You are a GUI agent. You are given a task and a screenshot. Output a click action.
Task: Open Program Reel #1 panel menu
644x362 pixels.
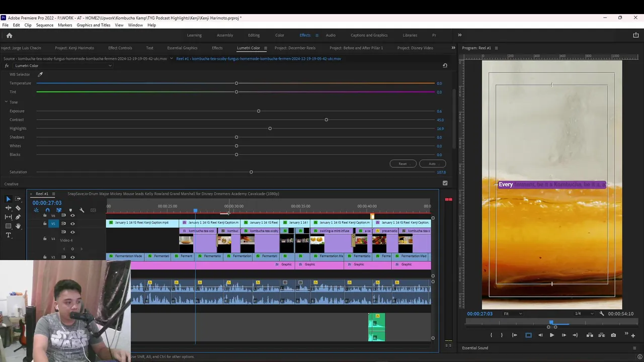(x=496, y=48)
